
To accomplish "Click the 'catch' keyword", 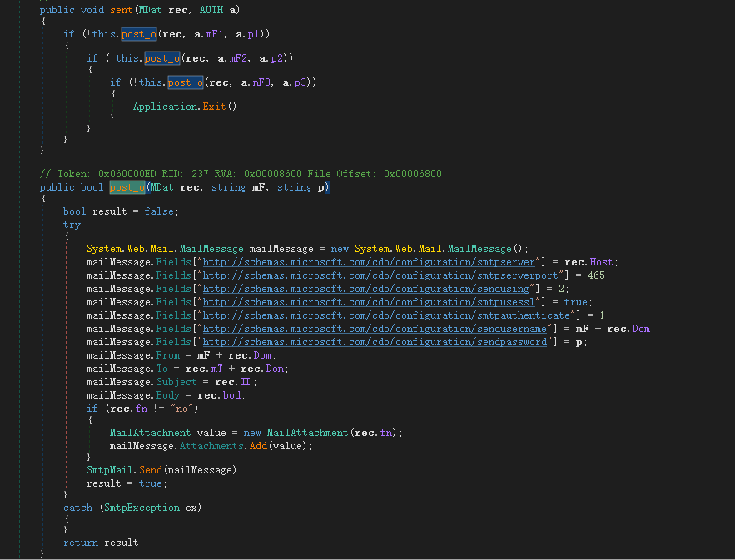I will pyautogui.click(x=77, y=508).
